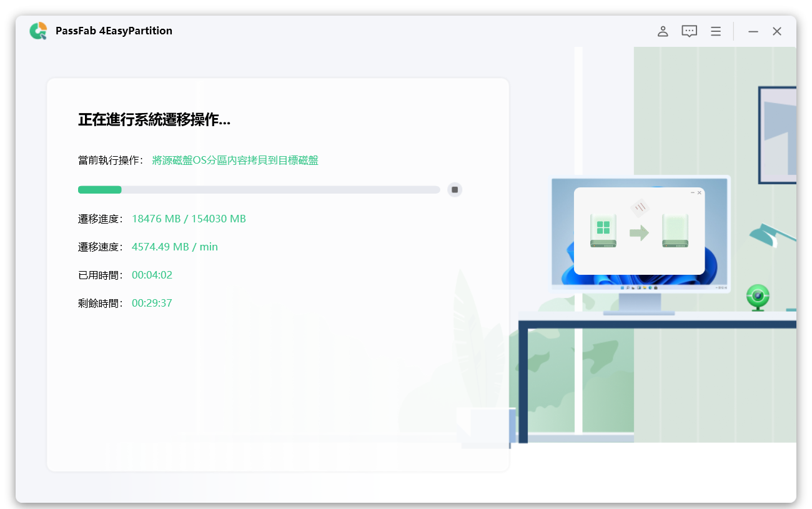The height and width of the screenshot is (509, 812).
Task: Click the target disk icon in illustration
Action: tap(675, 230)
